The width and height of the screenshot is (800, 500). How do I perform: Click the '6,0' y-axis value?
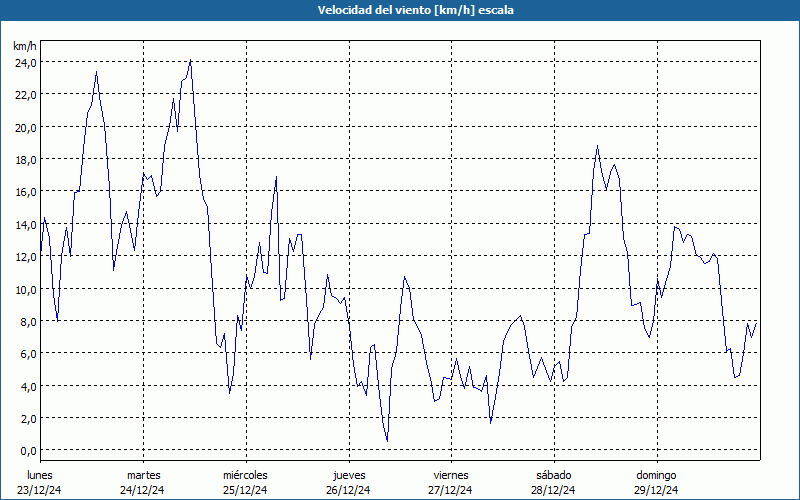[28, 354]
